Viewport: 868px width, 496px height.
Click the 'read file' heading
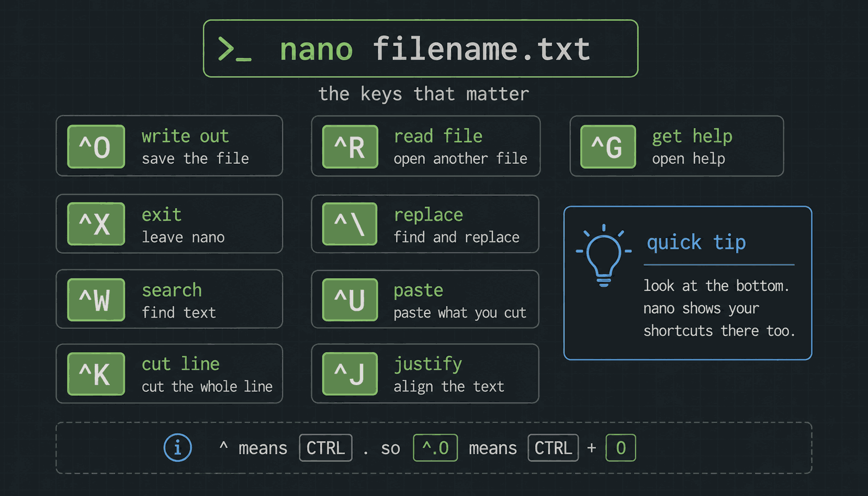point(438,136)
